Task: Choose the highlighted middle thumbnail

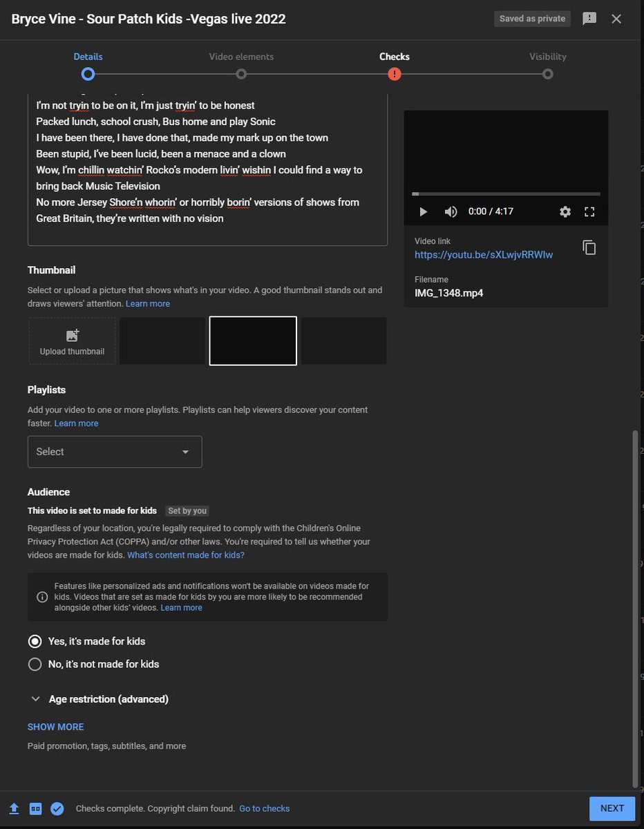Action: (x=253, y=341)
